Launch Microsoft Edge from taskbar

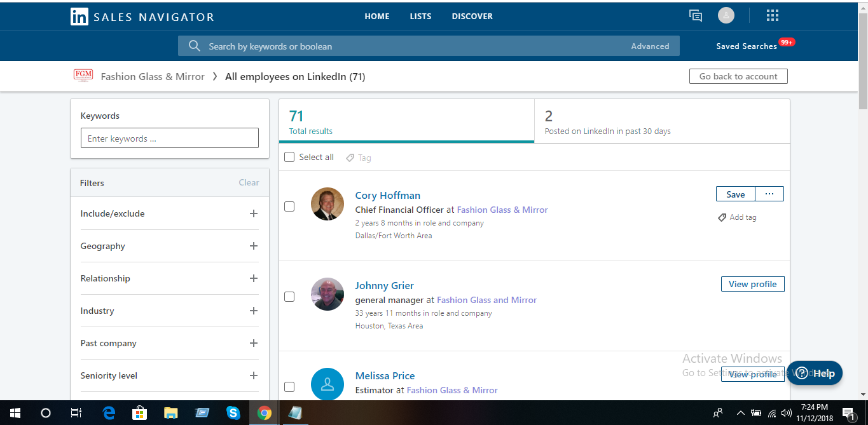tap(109, 413)
